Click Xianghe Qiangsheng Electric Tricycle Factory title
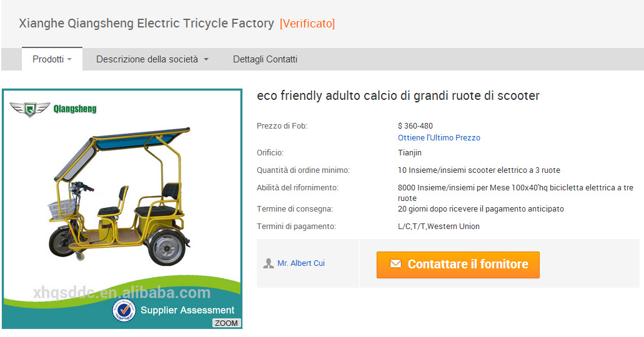 pyautogui.click(x=146, y=24)
